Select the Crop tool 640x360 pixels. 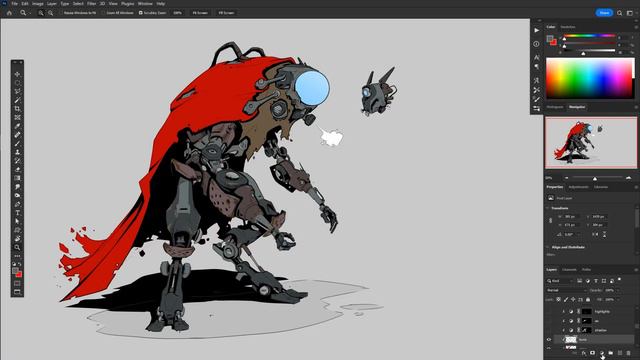(17, 109)
